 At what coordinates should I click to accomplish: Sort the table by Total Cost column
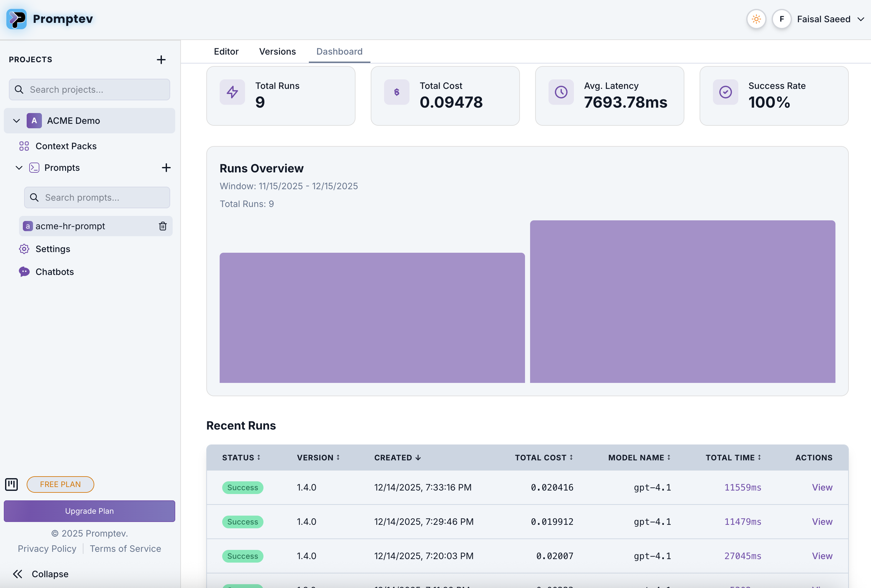pyautogui.click(x=544, y=458)
